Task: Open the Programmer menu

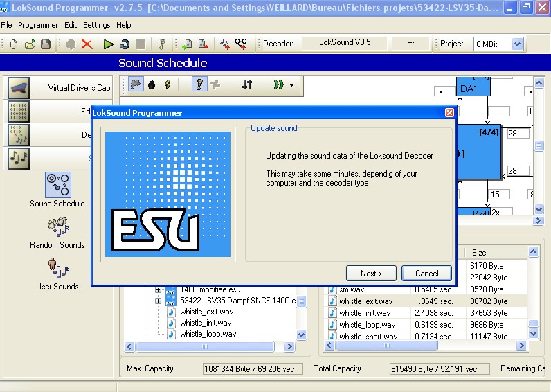Action: [38, 25]
